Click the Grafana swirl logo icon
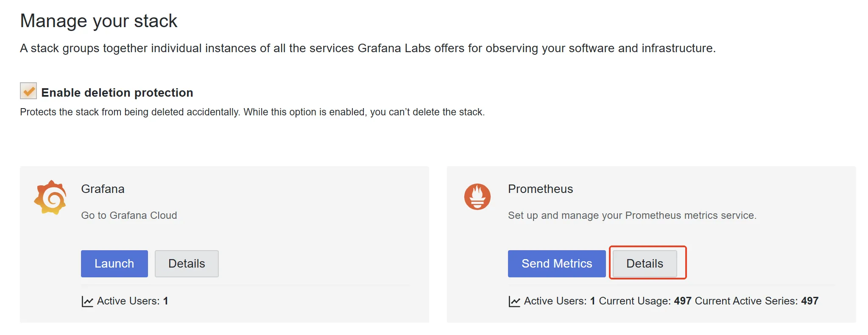The height and width of the screenshot is (335, 868). [50, 198]
